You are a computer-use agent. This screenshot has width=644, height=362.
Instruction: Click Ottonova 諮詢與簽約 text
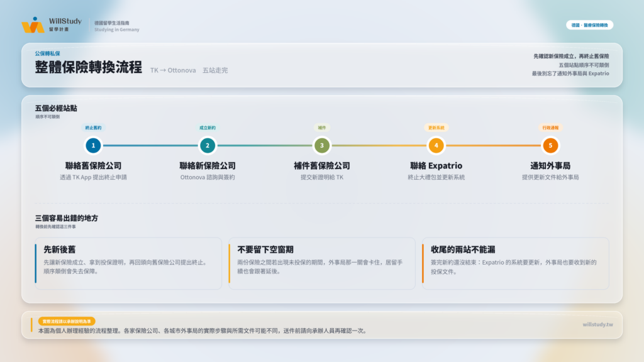(x=208, y=177)
